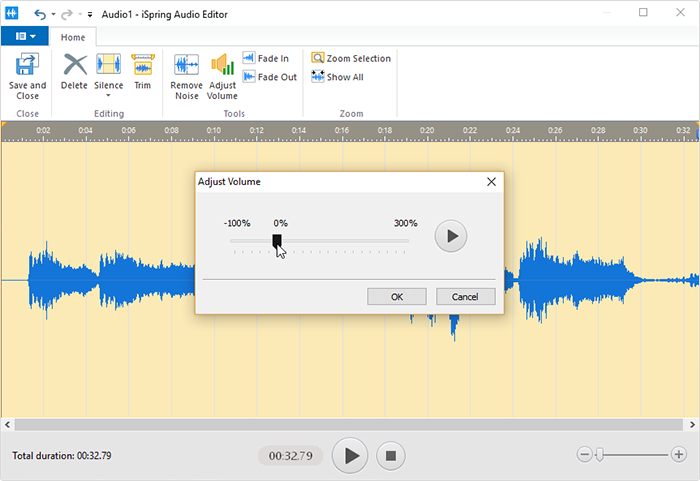Click the horizontal timeline scrollbar
The image size is (700, 481).
pyautogui.click(x=349, y=424)
